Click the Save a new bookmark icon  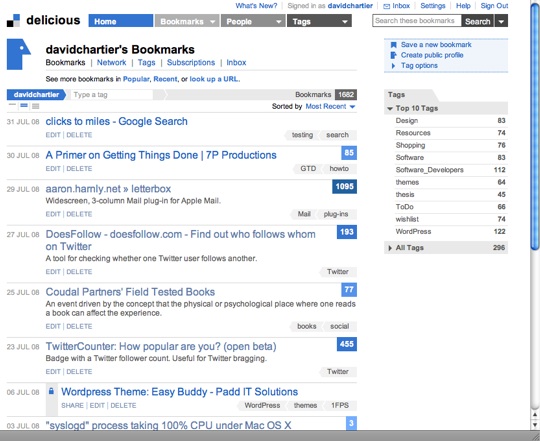[x=393, y=45]
